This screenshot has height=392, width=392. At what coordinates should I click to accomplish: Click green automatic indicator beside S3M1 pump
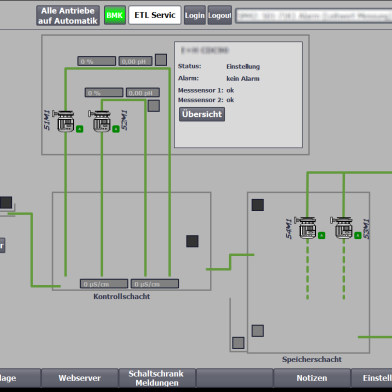click(x=358, y=236)
